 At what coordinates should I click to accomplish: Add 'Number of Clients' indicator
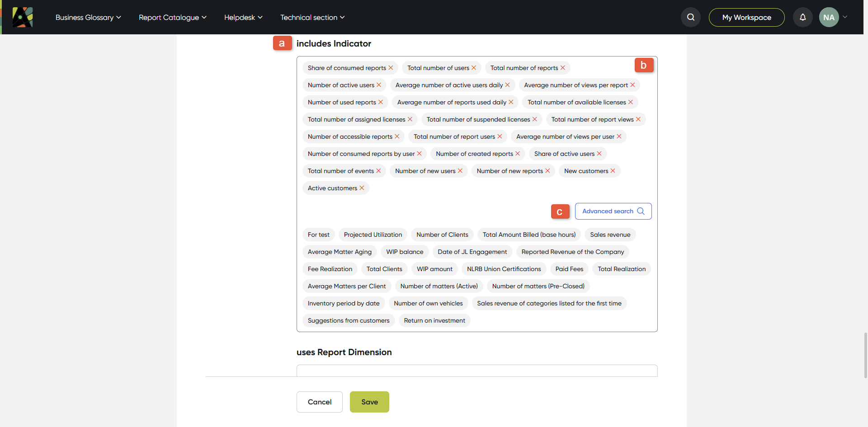pyautogui.click(x=442, y=235)
